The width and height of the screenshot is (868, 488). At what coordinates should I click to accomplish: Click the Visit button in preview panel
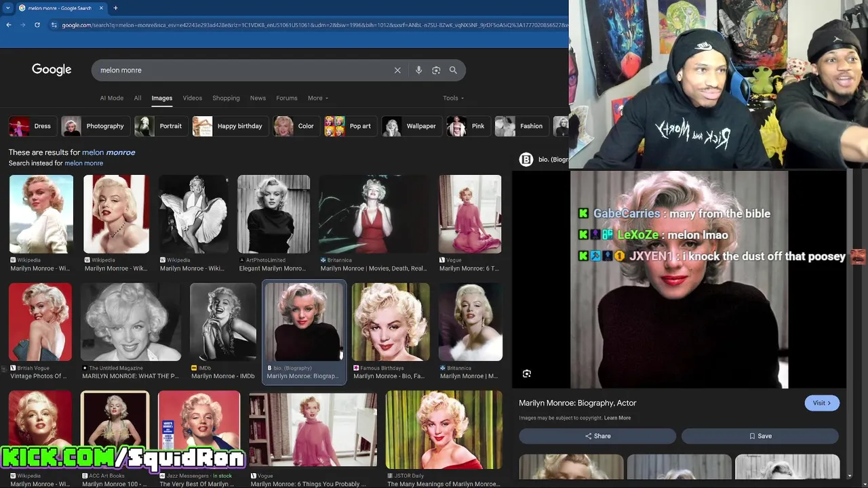click(822, 403)
